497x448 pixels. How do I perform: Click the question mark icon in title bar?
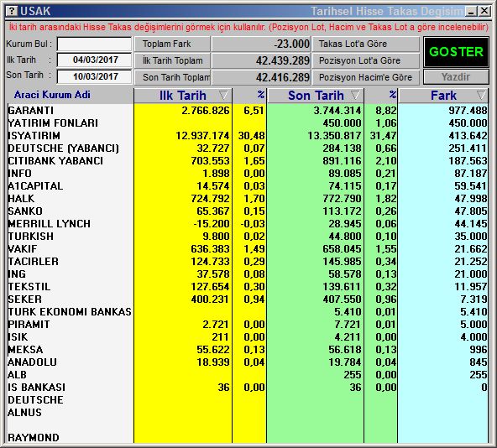12,11
